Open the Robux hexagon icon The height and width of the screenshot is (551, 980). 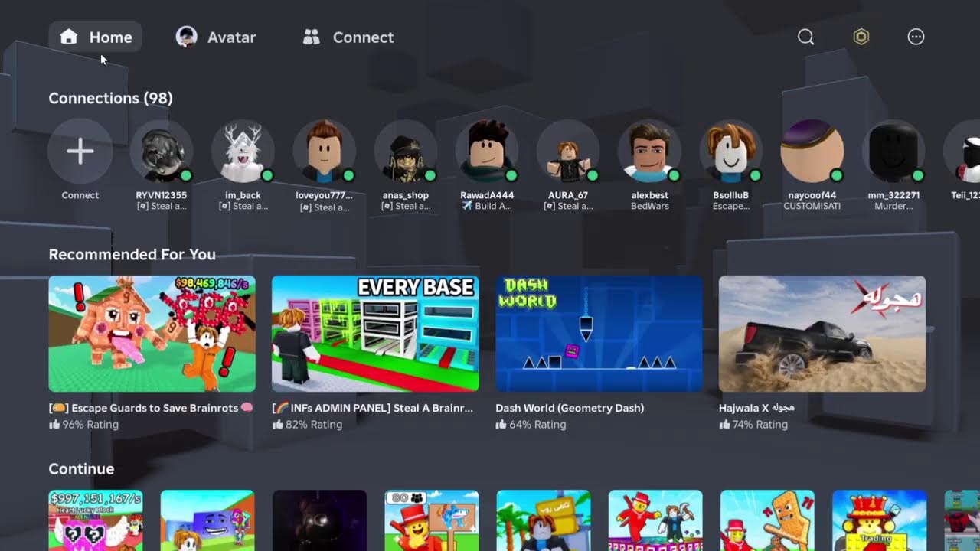coord(861,37)
